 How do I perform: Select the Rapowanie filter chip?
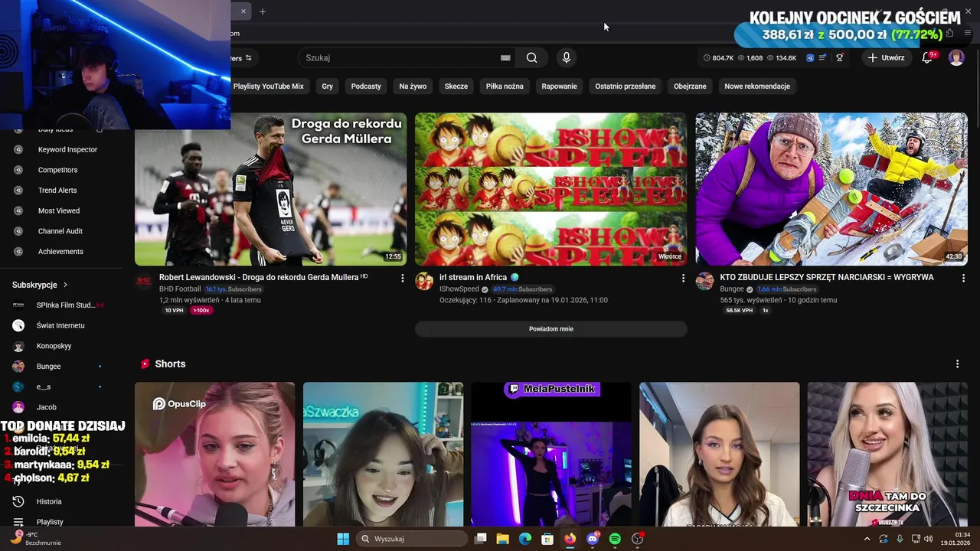(560, 86)
